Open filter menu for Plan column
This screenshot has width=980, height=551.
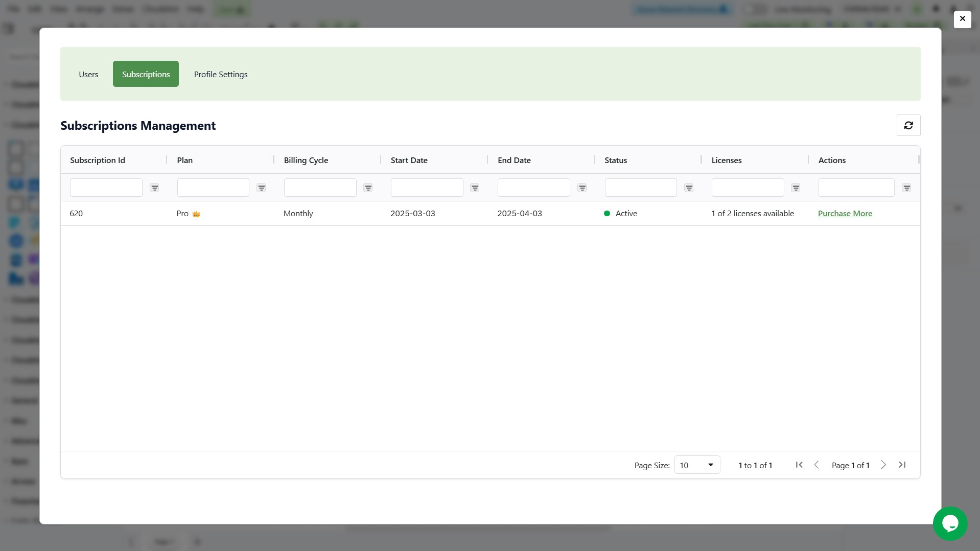261,188
